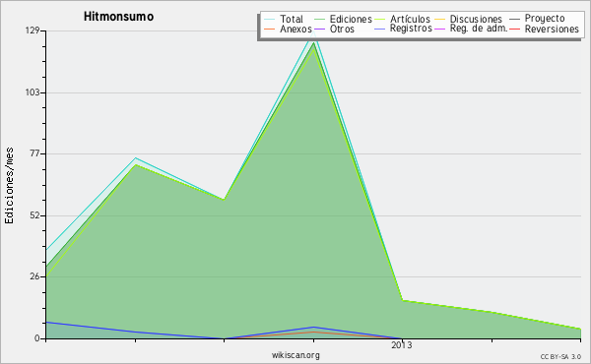Click the Reversiones legend entry

552,29
